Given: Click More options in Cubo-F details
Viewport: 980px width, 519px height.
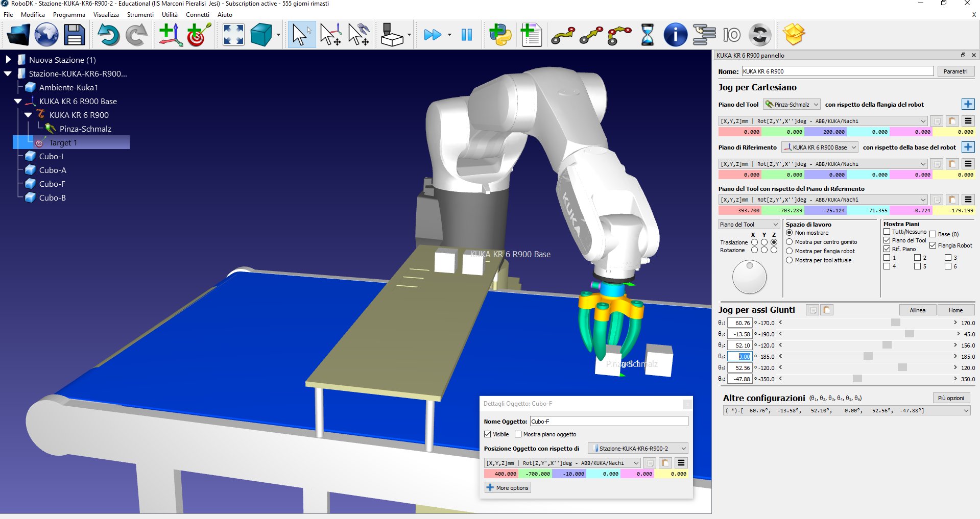Looking at the screenshot, I should (x=508, y=488).
